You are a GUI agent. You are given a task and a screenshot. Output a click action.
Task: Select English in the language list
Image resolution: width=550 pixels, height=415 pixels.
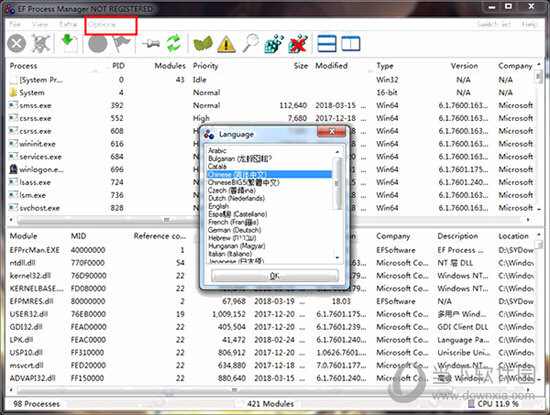click(x=218, y=206)
